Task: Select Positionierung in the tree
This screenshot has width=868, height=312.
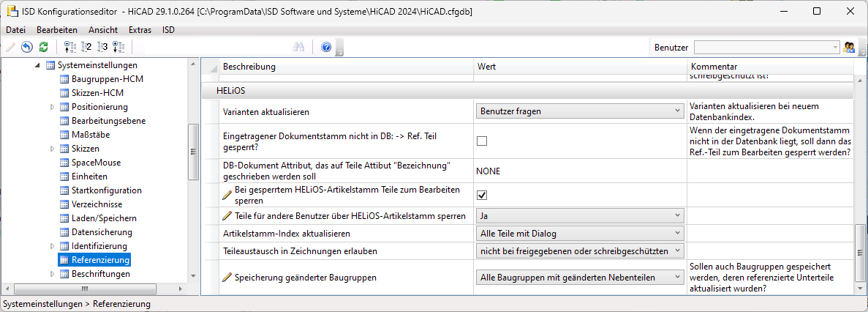Action: pyautogui.click(x=99, y=107)
